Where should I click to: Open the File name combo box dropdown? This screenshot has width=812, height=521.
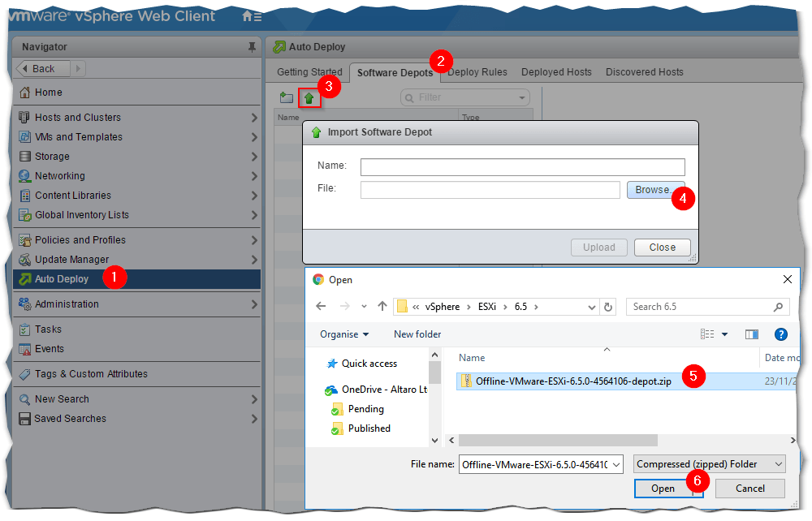click(616, 465)
